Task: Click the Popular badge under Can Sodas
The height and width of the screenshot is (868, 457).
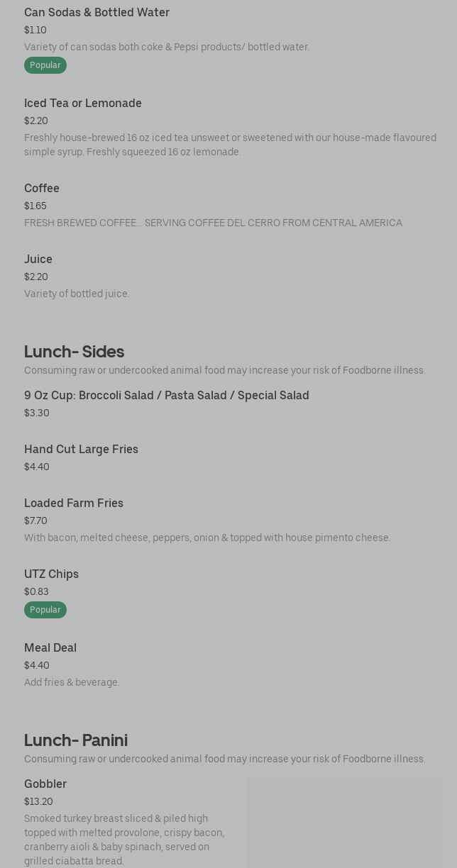Action: (x=45, y=65)
